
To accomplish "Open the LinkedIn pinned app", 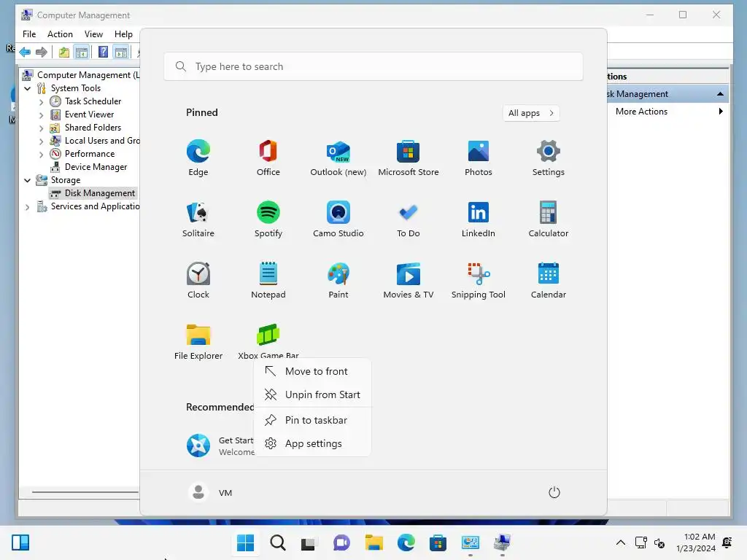I will [x=479, y=219].
